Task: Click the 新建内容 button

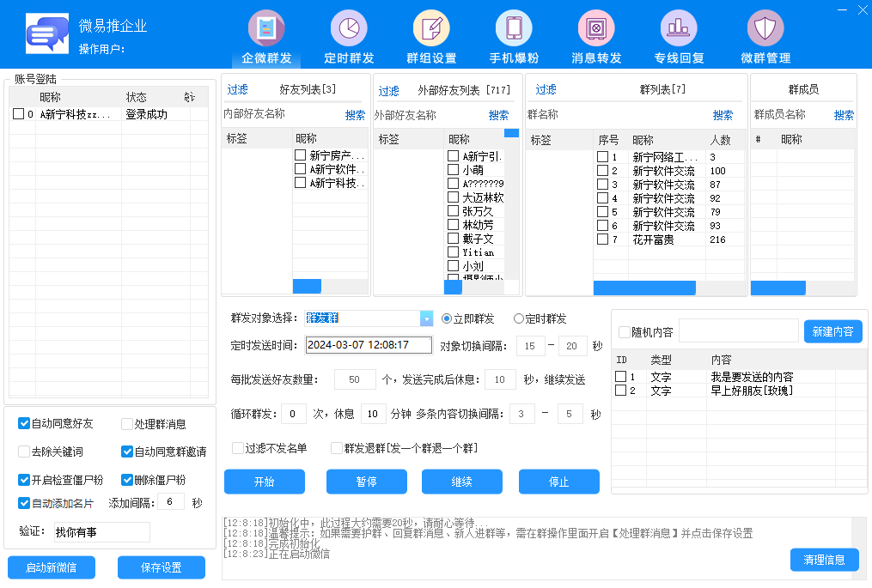Action: click(x=832, y=331)
